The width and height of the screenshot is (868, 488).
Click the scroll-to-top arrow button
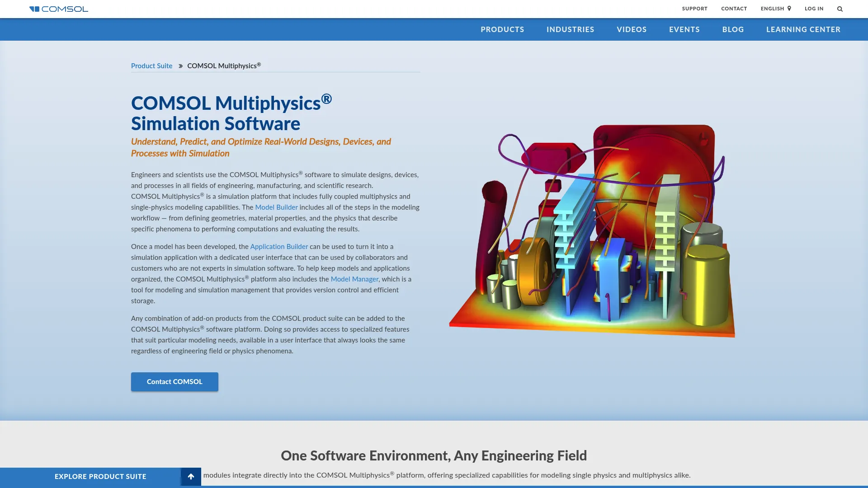click(x=191, y=477)
